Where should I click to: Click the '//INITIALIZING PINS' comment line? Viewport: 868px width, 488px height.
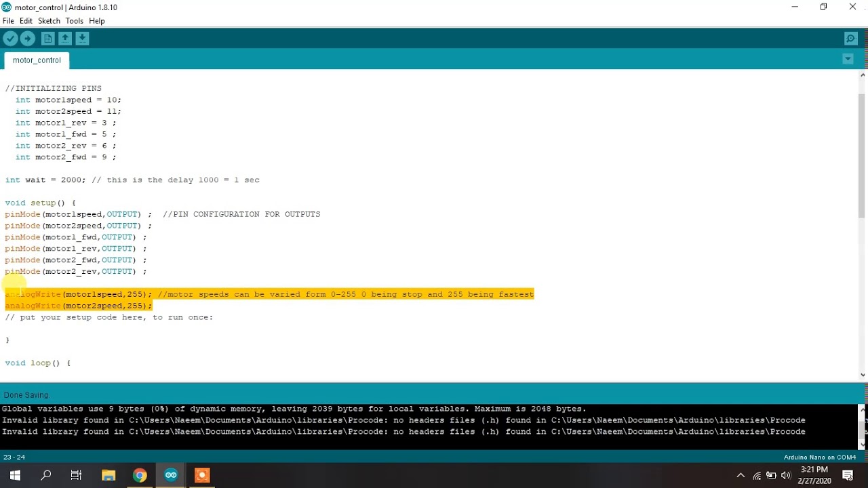[54, 88]
